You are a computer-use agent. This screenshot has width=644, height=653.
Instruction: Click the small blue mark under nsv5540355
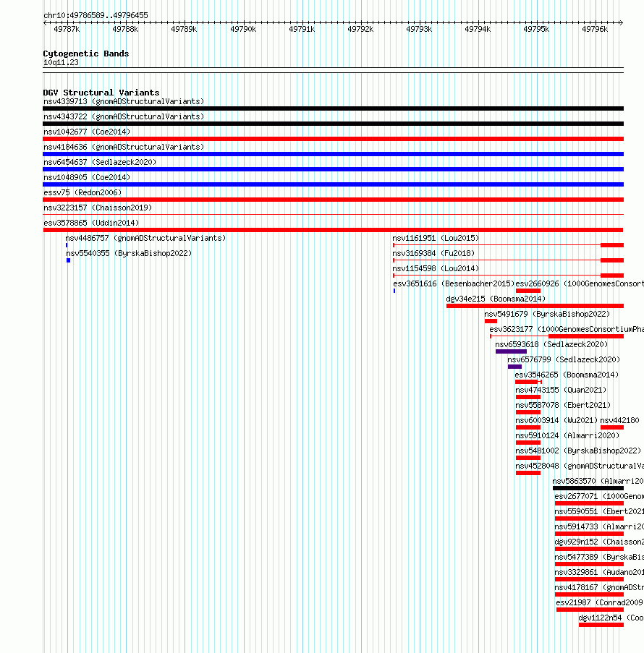click(x=68, y=261)
